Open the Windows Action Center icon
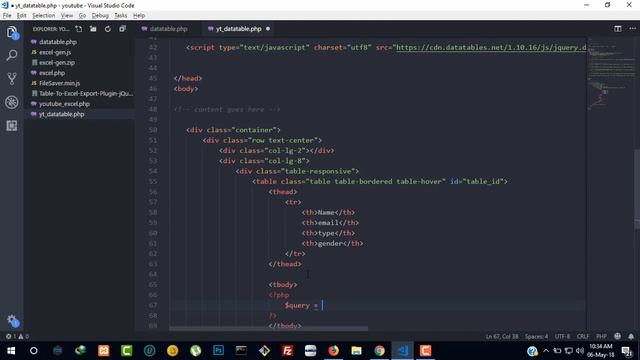Screen dimensions: 640x360 (x=627, y=351)
